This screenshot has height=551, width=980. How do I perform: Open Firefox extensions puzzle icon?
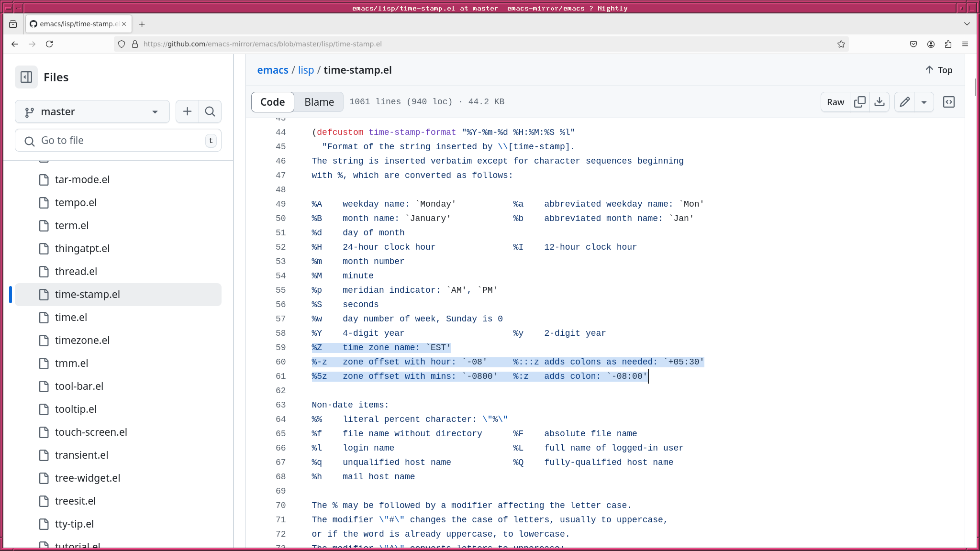(x=948, y=44)
